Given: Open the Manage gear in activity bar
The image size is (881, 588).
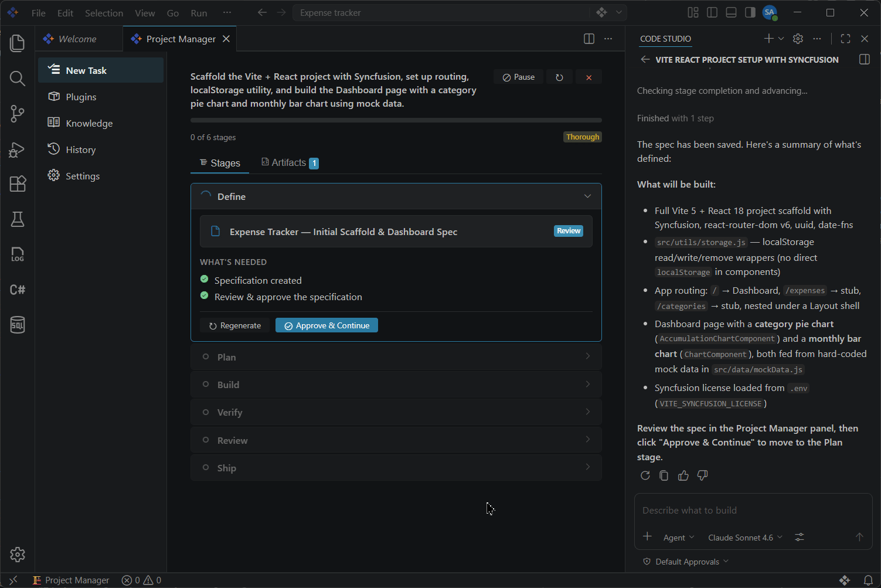Looking at the screenshot, I should pos(18,554).
